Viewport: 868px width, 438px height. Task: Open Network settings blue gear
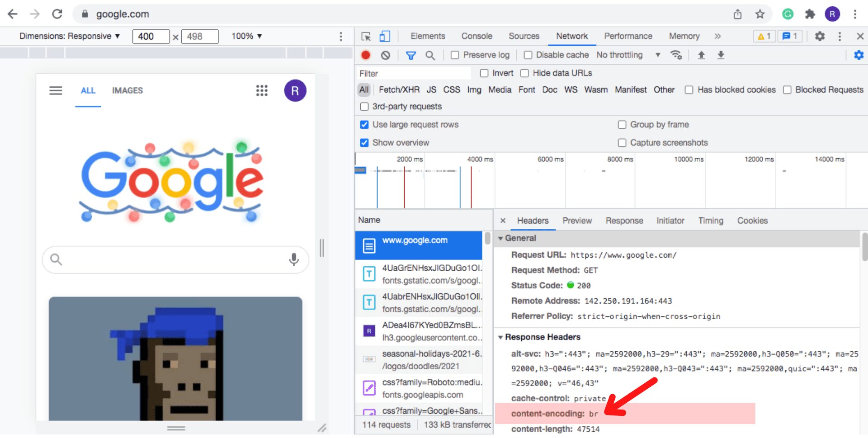click(x=859, y=55)
